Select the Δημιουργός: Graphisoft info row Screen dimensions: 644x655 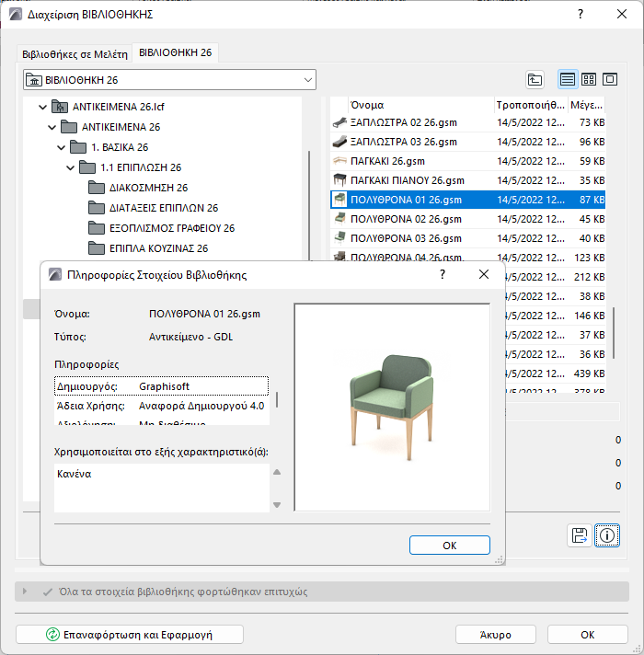(x=161, y=386)
